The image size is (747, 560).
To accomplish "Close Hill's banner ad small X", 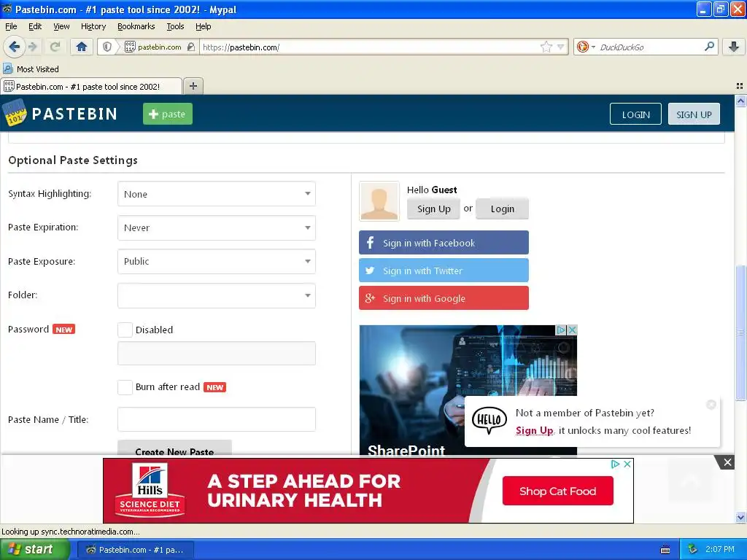I will (x=627, y=464).
